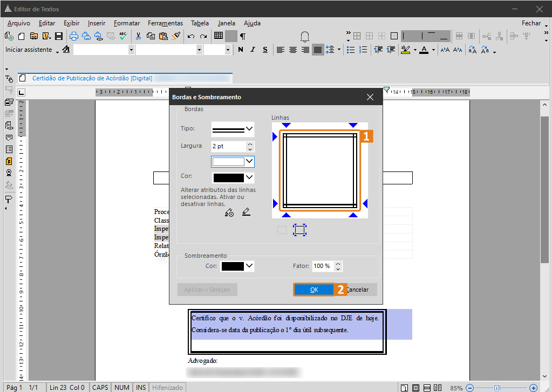552x392 pixels.
Task: Toggle align right
Action: tap(305, 50)
